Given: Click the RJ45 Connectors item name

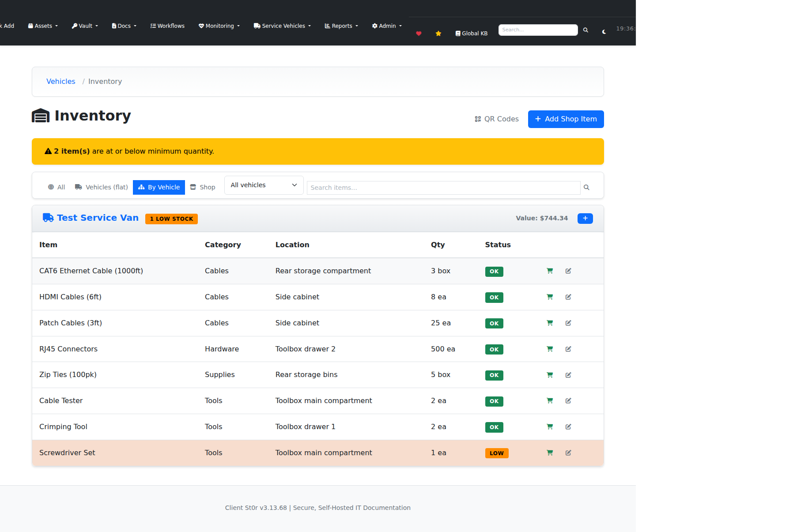Looking at the screenshot, I should click(68, 349).
